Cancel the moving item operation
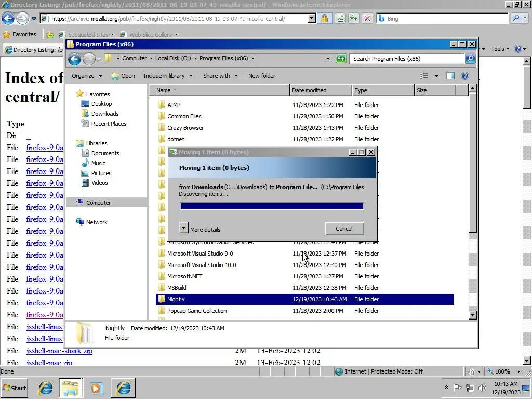This screenshot has height=399, width=532. tap(344, 229)
